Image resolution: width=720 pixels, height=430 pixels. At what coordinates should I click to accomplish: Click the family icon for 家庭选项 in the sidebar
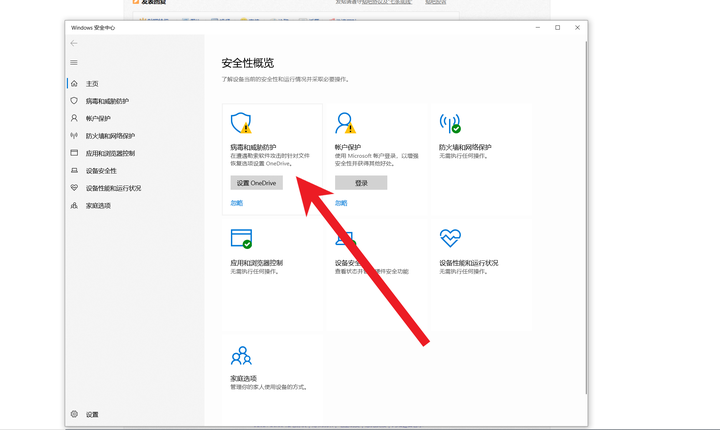pyautogui.click(x=74, y=205)
